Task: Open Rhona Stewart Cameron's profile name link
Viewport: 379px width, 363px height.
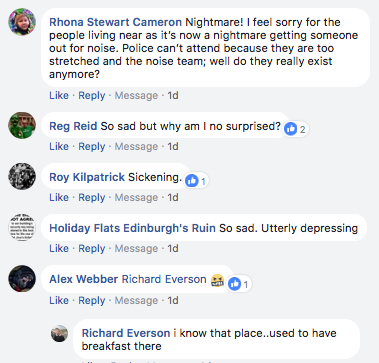Action: coord(116,22)
